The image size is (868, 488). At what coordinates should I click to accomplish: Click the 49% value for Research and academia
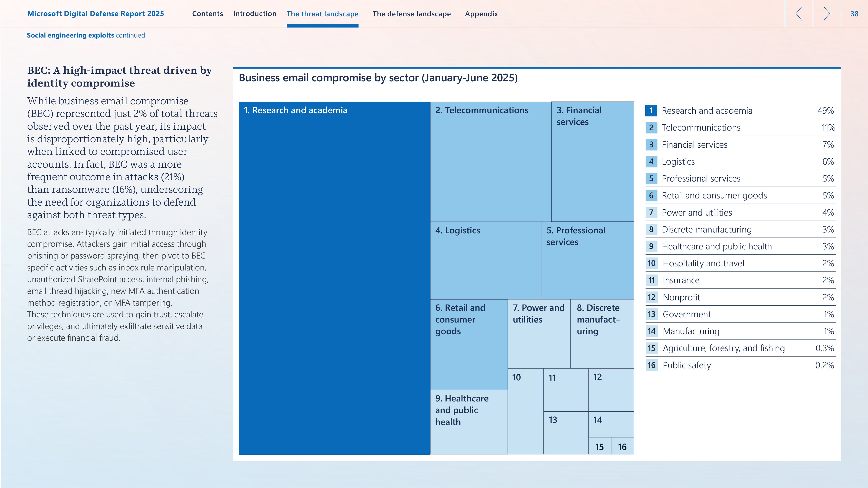point(825,111)
